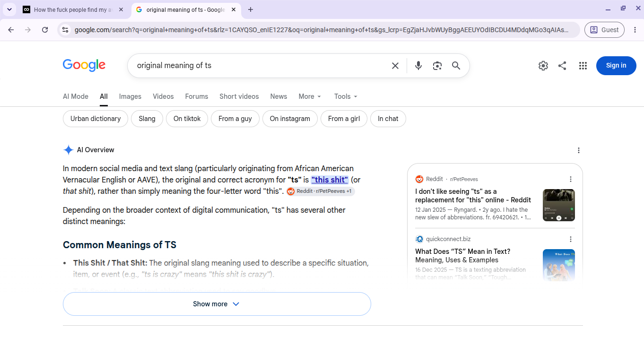
Task: Minimize the Chrome window
Action: 608,9
